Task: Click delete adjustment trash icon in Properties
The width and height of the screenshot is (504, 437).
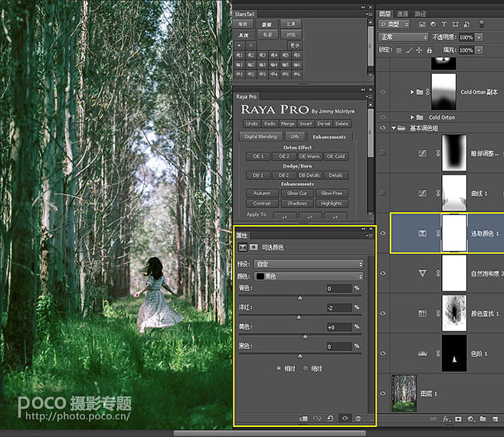Action: [358, 418]
